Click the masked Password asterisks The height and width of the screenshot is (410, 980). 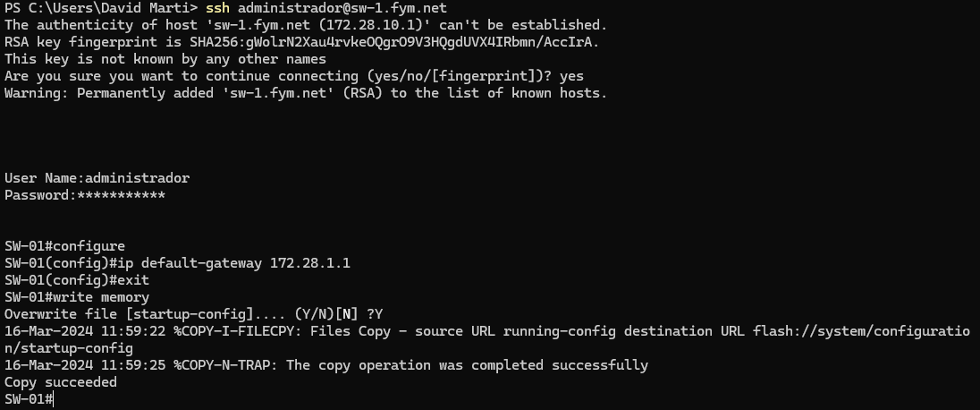pyautogui.click(x=122, y=194)
